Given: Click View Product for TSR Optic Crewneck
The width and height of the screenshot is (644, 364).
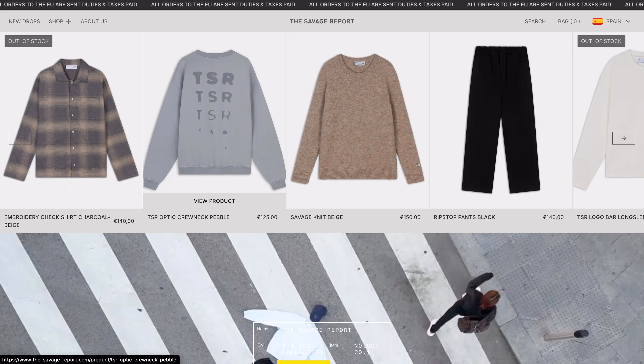Looking at the screenshot, I should point(214,201).
